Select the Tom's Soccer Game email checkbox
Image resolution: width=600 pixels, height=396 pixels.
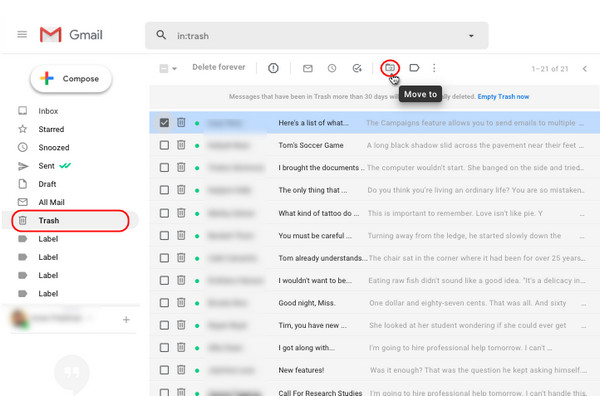164,145
